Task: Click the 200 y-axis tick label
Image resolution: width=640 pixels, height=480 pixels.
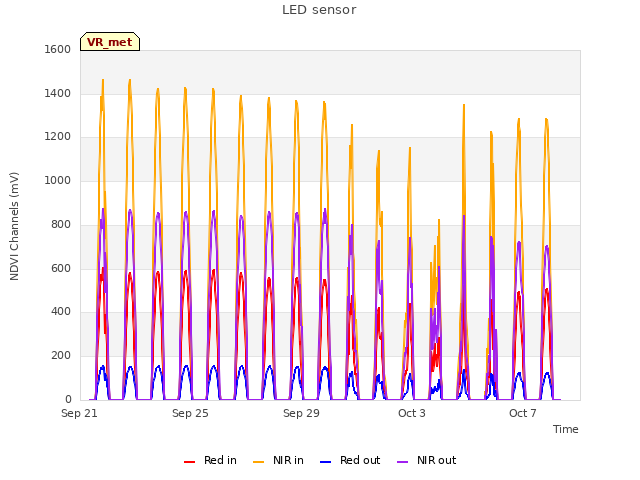Action: [x=61, y=356]
